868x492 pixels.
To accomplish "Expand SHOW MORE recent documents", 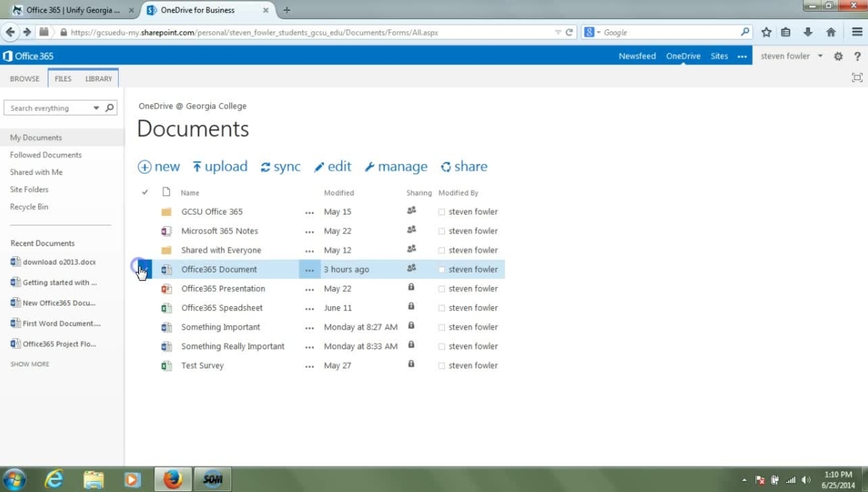I will 30,364.
